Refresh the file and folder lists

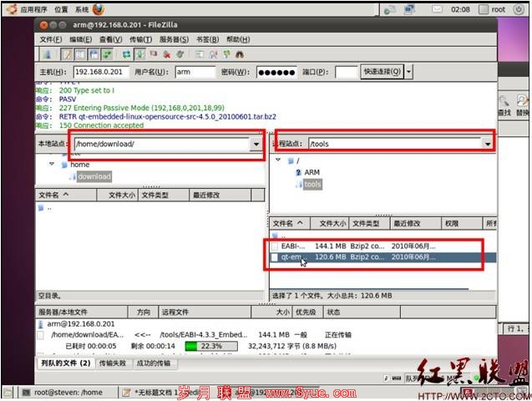coord(127,54)
